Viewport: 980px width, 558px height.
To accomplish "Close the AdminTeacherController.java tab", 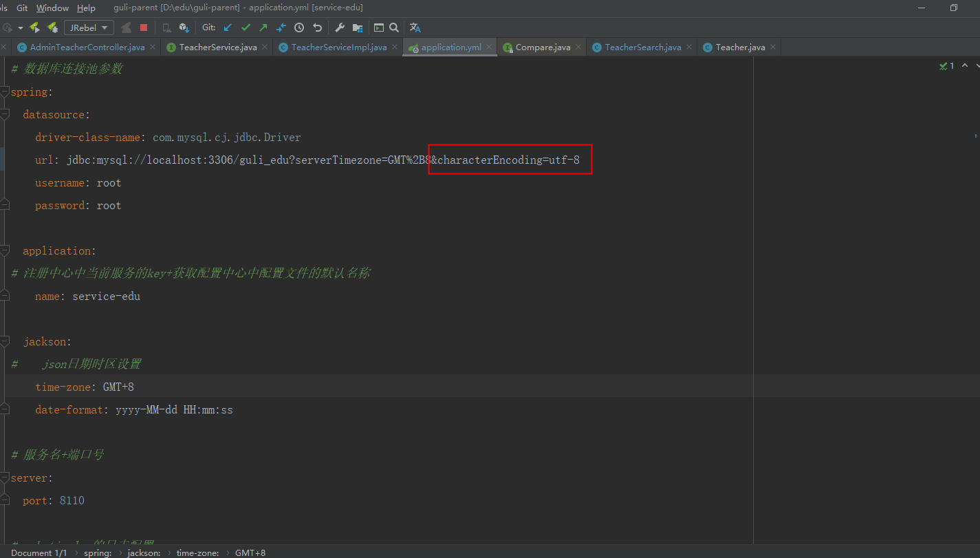I will (153, 47).
